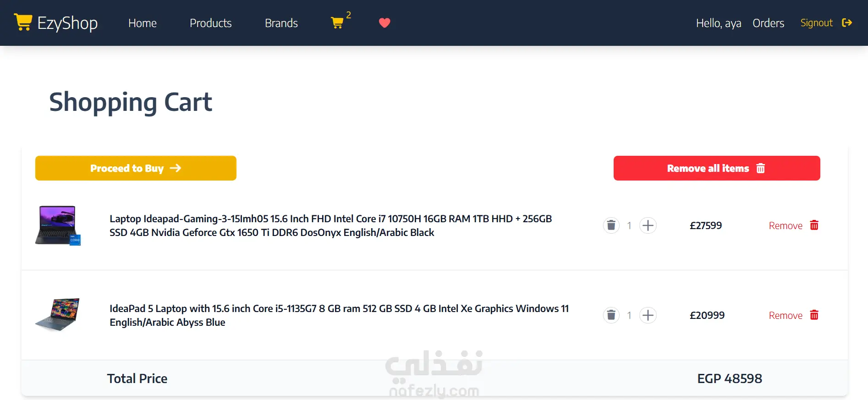Click the EzyShop logo
This screenshot has width=868, height=400.
[x=56, y=23]
